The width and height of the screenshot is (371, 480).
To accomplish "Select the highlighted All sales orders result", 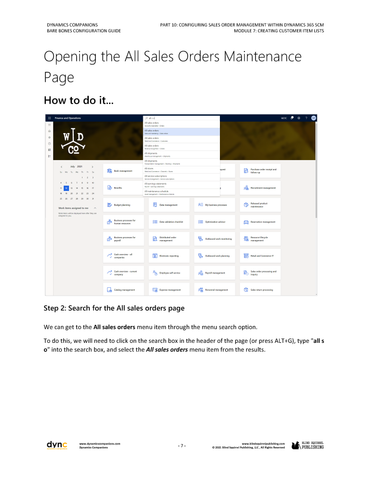I will tap(181, 132).
